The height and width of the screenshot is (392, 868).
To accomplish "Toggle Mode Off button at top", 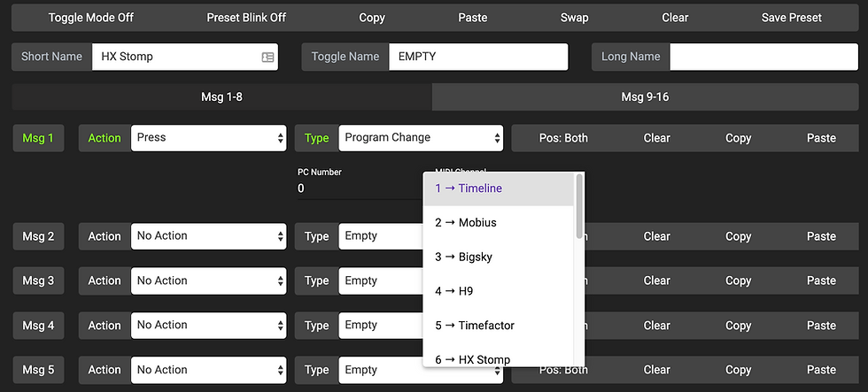I will (x=91, y=17).
